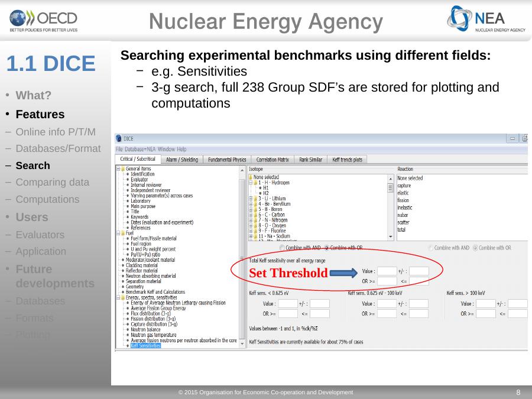
Task: Expand the 8 - O - Oxygen node
Action: [251, 225]
